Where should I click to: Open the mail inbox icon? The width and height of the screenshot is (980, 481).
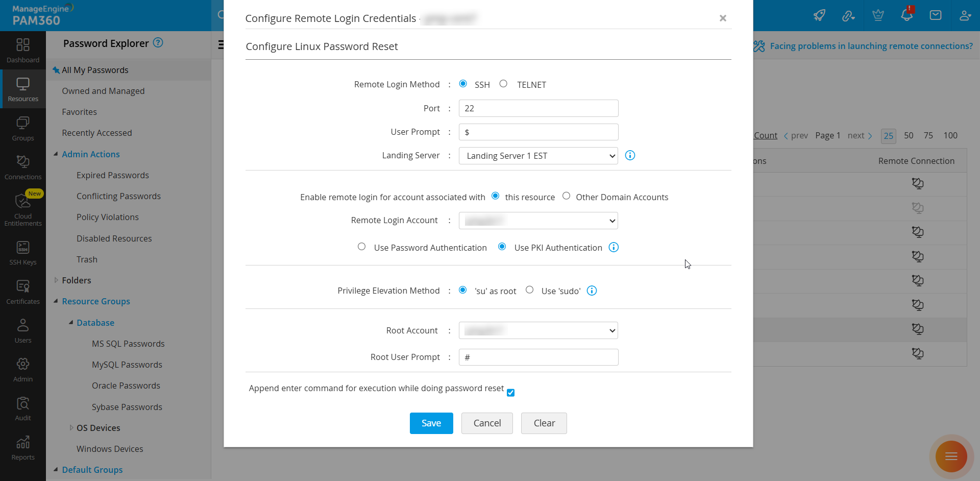[936, 15]
